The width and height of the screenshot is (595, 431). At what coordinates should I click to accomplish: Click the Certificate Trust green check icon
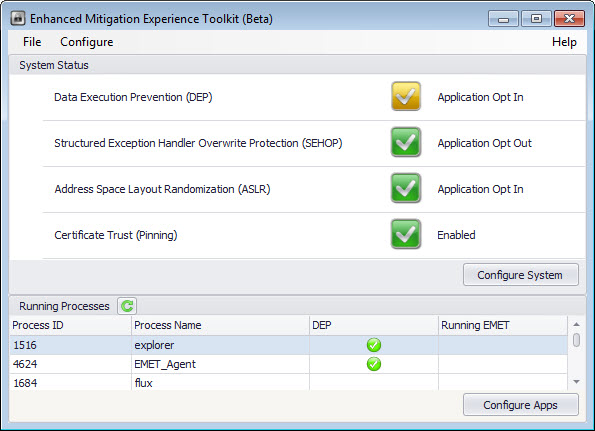click(406, 234)
